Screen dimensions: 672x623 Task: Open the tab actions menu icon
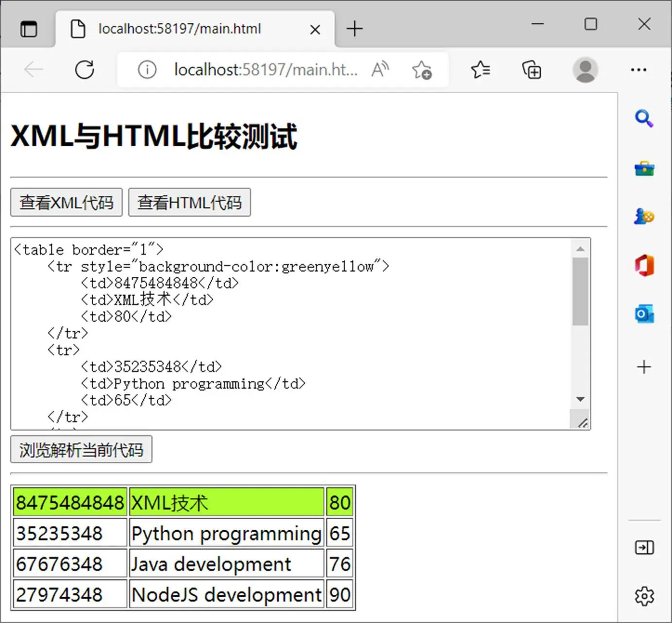click(29, 29)
